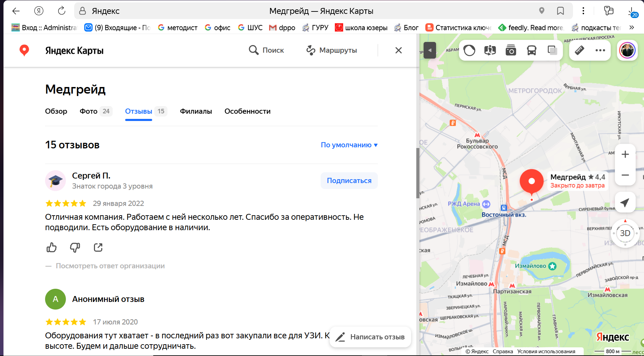Image resolution: width=644 pixels, height=356 pixels.
Task: Click the side panel scrollbar thumb
Action: pyautogui.click(x=418, y=173)
